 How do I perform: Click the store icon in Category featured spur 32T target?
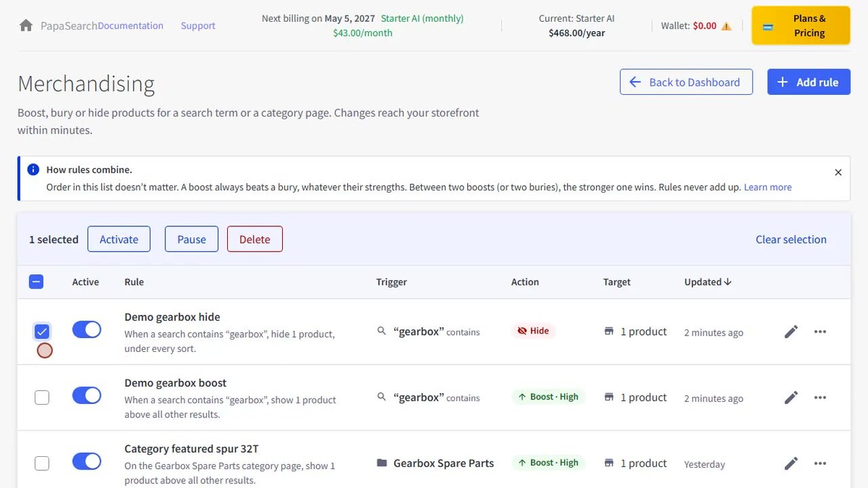[x=609, y=463]
